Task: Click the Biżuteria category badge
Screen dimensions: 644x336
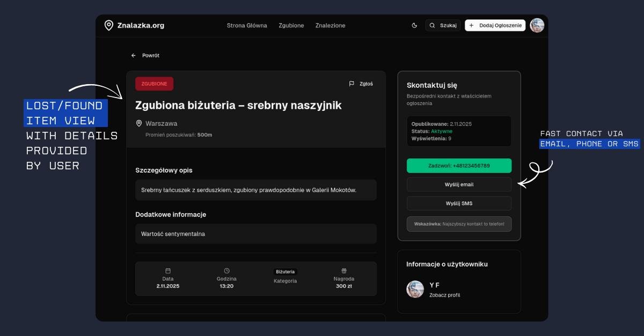Action: click(x=285, y=272)
